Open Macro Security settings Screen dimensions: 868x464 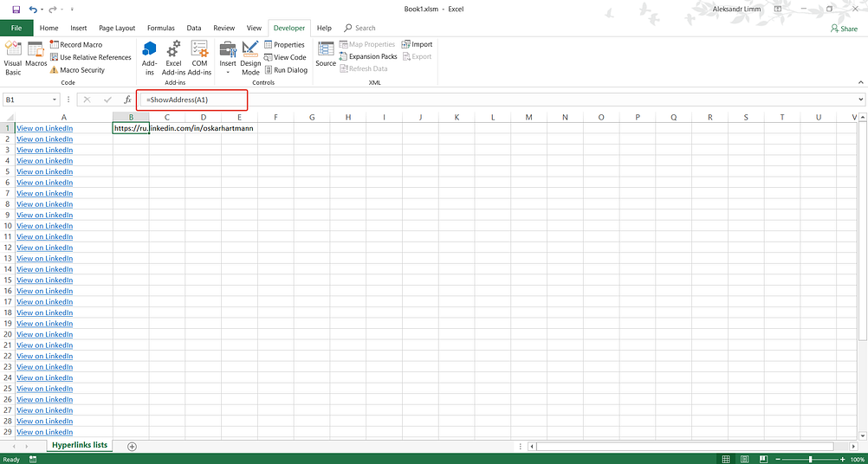[x=77, y=70]
